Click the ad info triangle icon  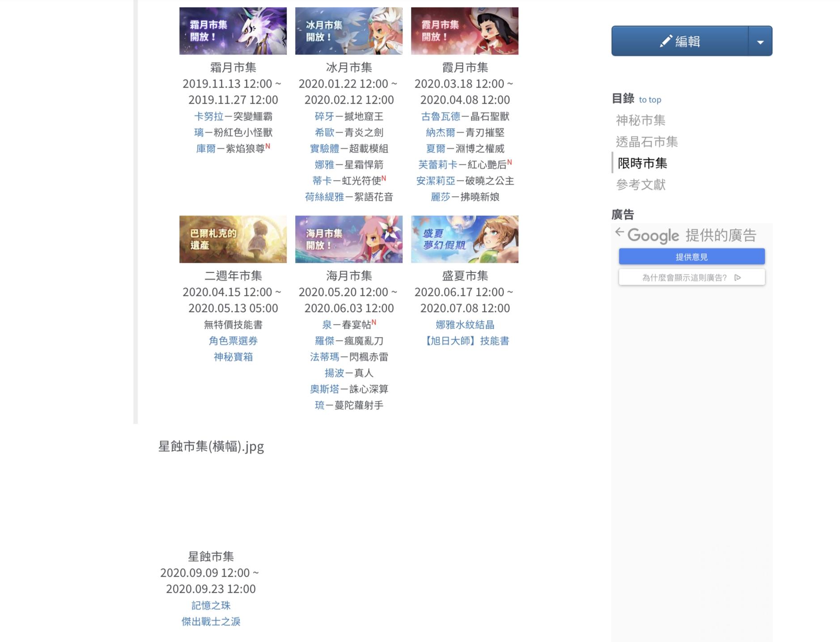(738, 278)
